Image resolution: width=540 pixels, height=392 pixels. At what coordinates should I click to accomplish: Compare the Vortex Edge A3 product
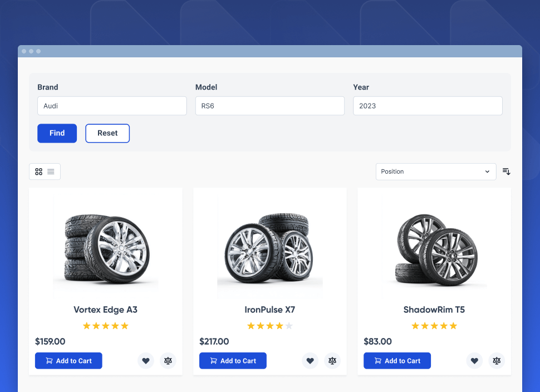(x=168, y=361)
